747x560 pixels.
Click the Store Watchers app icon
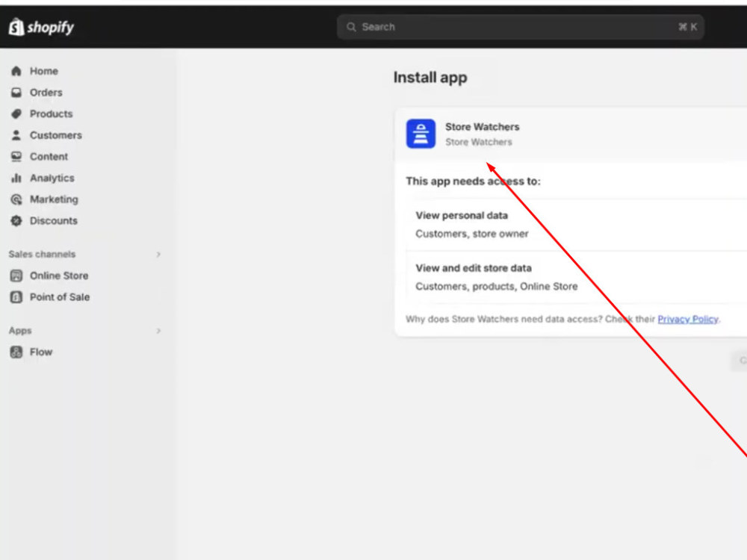coord(421,134)
